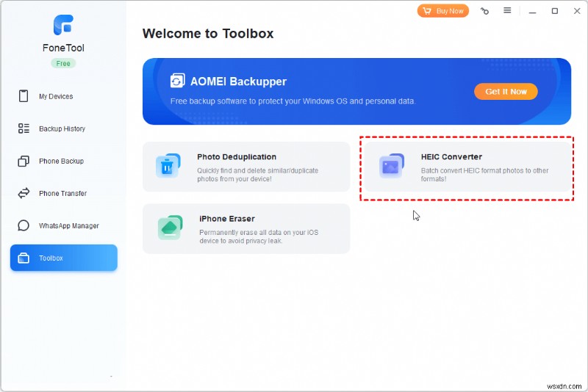Switch to Phone Transfer section

coord(64,193)
